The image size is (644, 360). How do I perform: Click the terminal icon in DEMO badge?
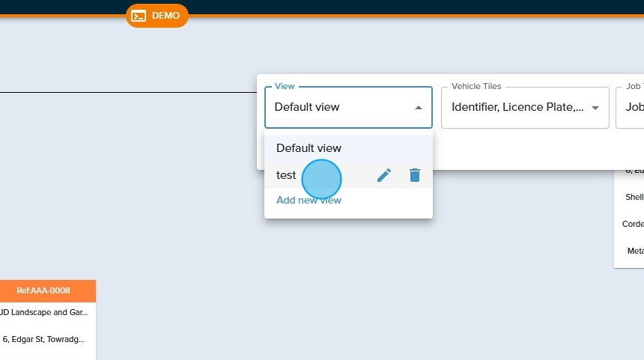point(139,16)
